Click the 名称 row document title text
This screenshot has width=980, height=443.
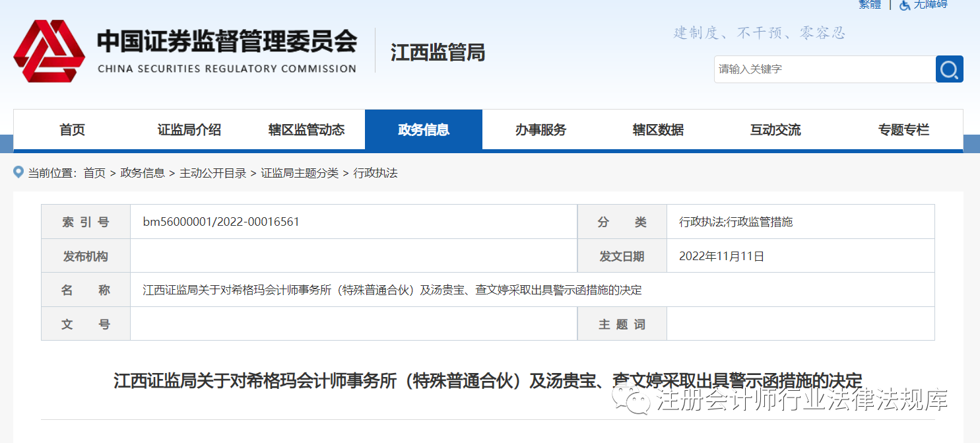[x=393, y=290]
